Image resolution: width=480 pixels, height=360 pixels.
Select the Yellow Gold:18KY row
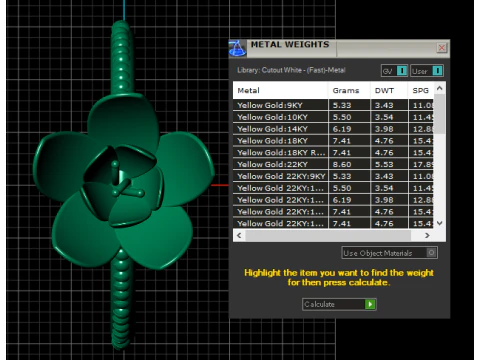pos(333,141)
